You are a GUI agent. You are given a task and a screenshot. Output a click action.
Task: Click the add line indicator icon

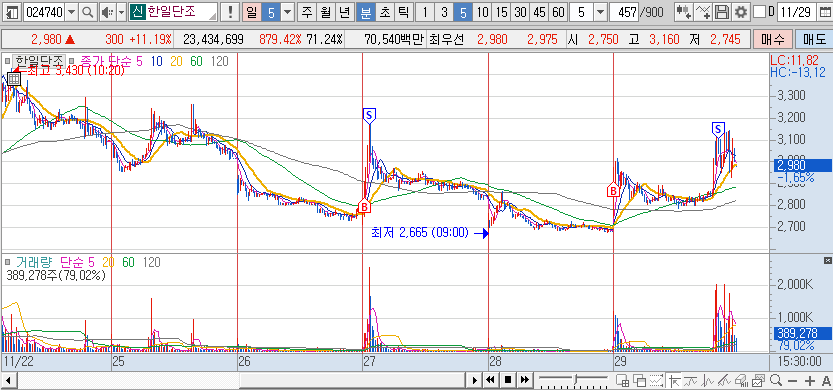(x=703, y=12)
